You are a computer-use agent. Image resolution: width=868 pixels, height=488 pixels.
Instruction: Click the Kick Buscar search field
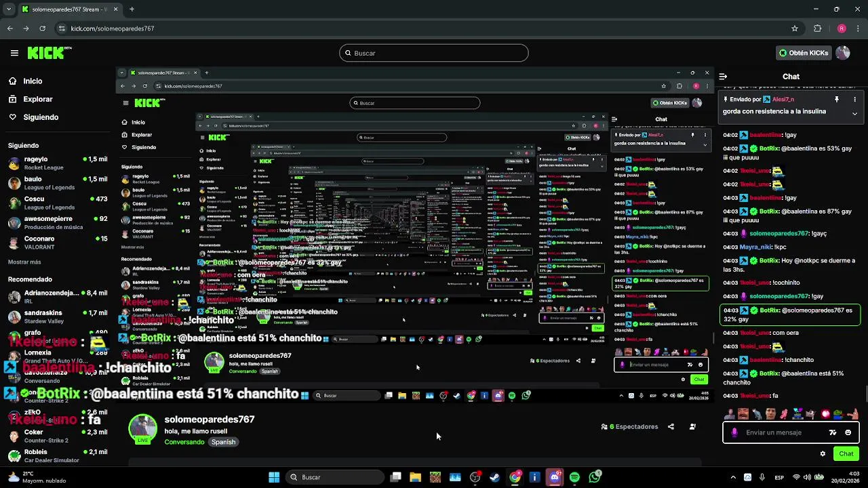click(x=434, y=53)
